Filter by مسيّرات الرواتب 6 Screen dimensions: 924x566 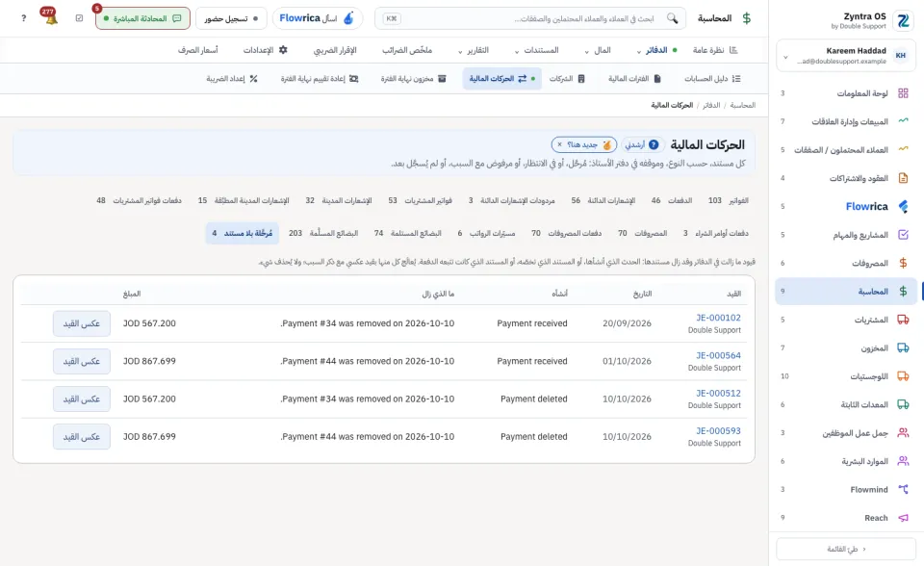[486, 233]
